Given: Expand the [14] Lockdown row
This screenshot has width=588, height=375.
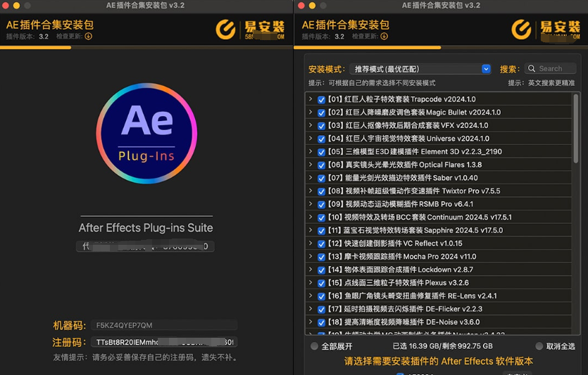Looking at the screenshot, I should tap(311, 269).
